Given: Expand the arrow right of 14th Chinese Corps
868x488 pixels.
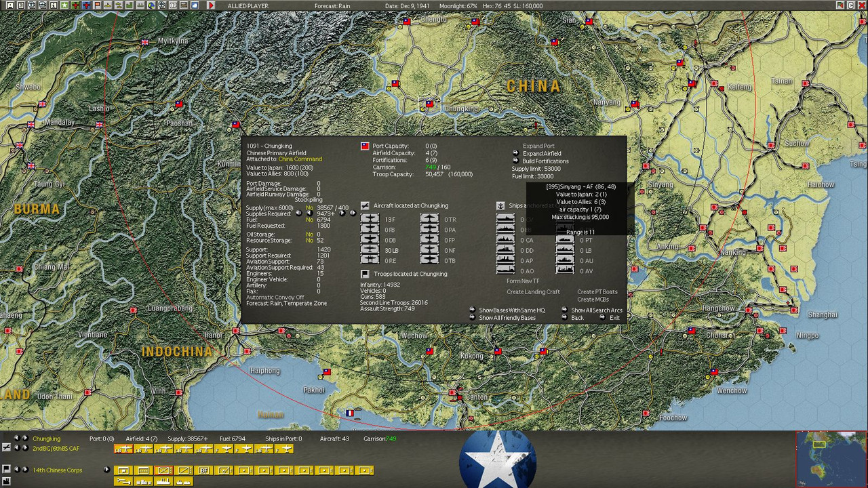Looking at the screenshot, I should point(106,470).
